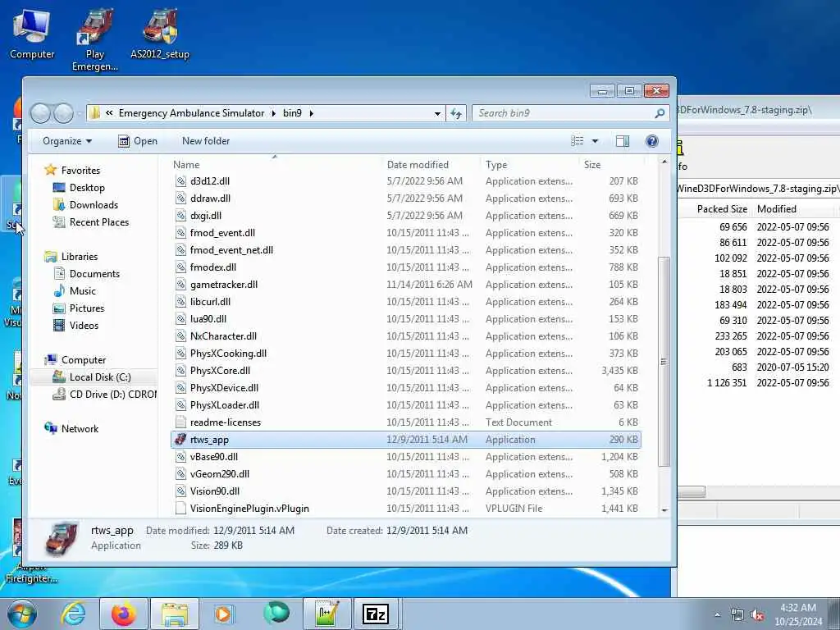Sort by Size column header
The height and width of the screenshot is (630, 840).
point(611,164)
